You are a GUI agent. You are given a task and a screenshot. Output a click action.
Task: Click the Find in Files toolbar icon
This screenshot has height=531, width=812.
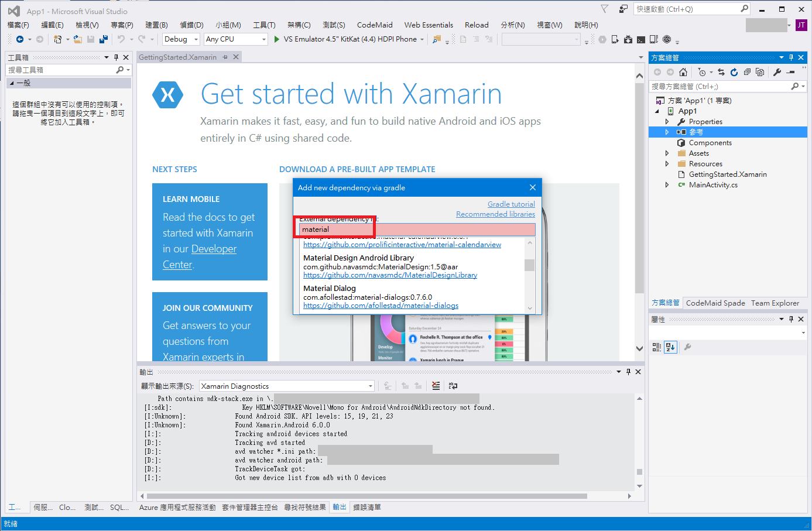(x=437, y=39)
